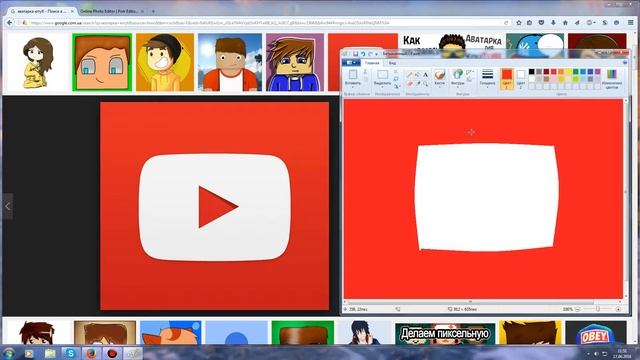Viewport: 640px width, 360px height.
Task: Select the Color picker eyedropper tool
Action: [417, 83]
